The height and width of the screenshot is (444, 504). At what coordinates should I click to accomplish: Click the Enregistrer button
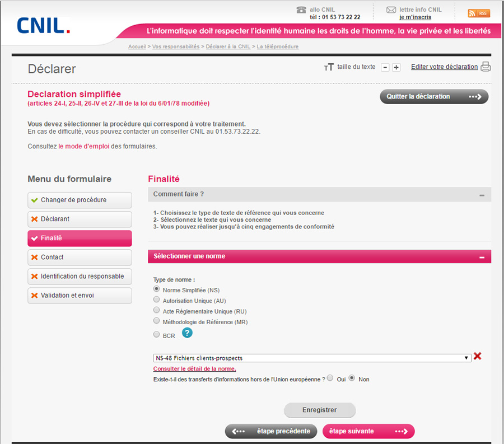[320, 410]
